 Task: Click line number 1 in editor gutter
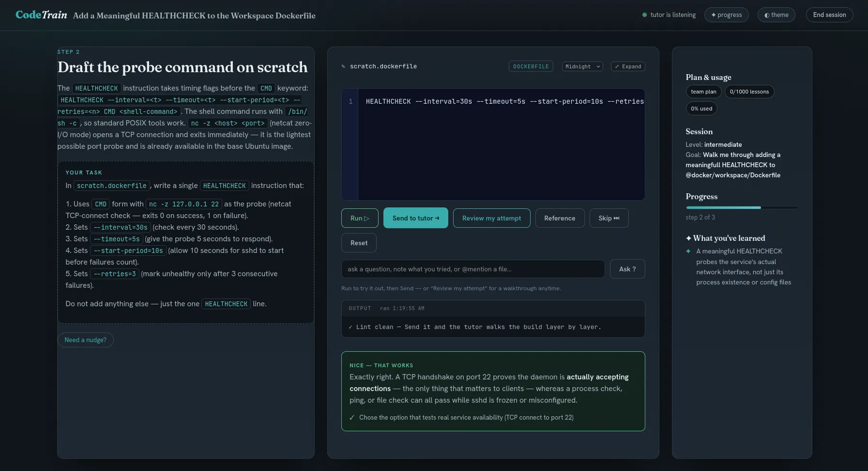tap(350, 101)
